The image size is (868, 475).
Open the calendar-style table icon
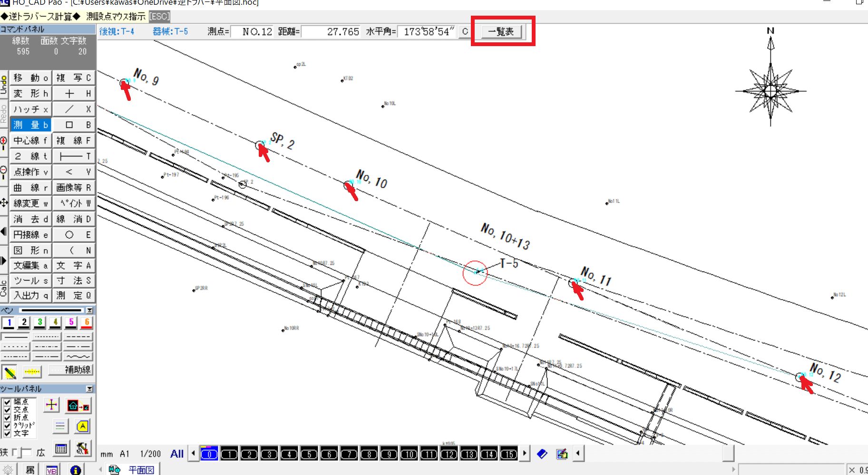[x=60, y=448]
